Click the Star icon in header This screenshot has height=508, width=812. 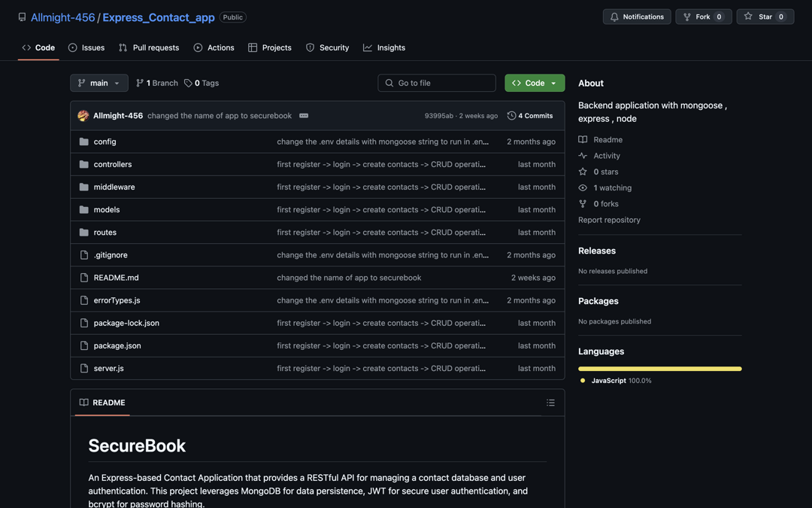click(748, 17)
